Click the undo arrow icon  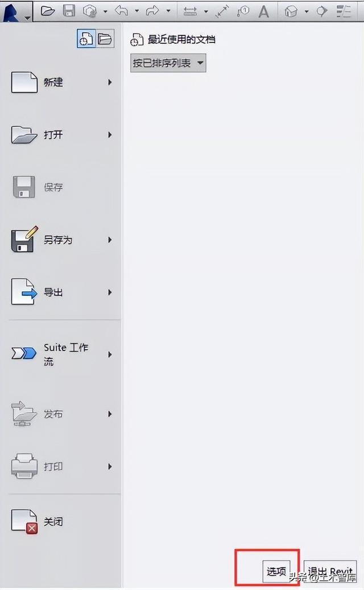pyautogui.click(x=122, y=11)
